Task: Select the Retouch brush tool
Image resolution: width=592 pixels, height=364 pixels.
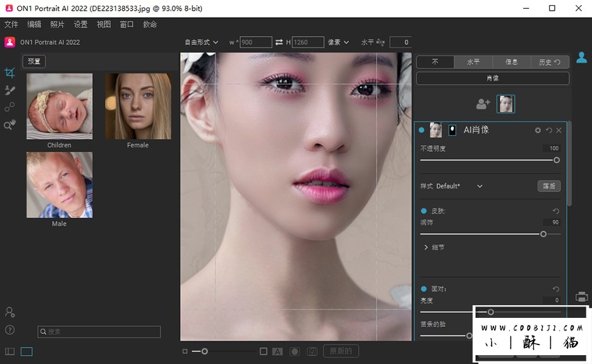Action: pyautogui.click(x=9, y=90)
